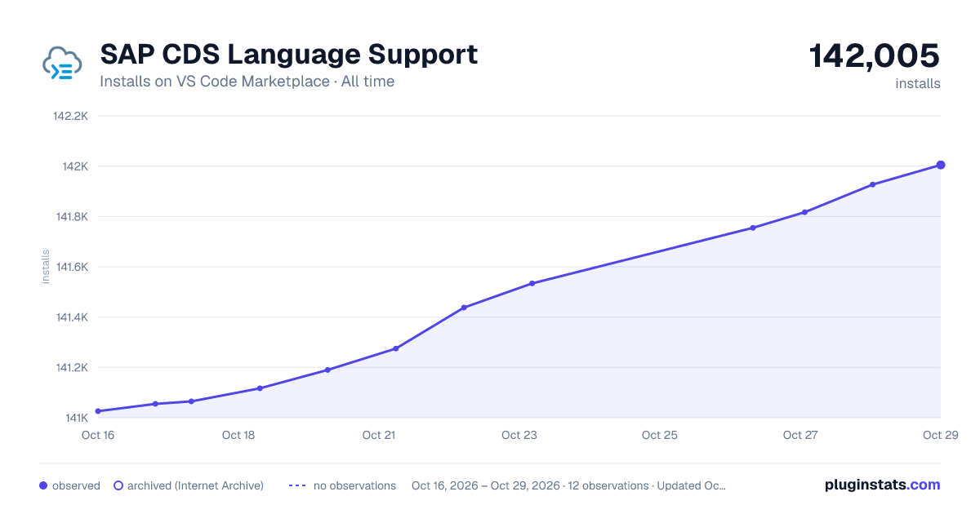Click the 'installs' caption under 142,005
The height and width of the screenshot is (514, 980).
click(918, 84)
